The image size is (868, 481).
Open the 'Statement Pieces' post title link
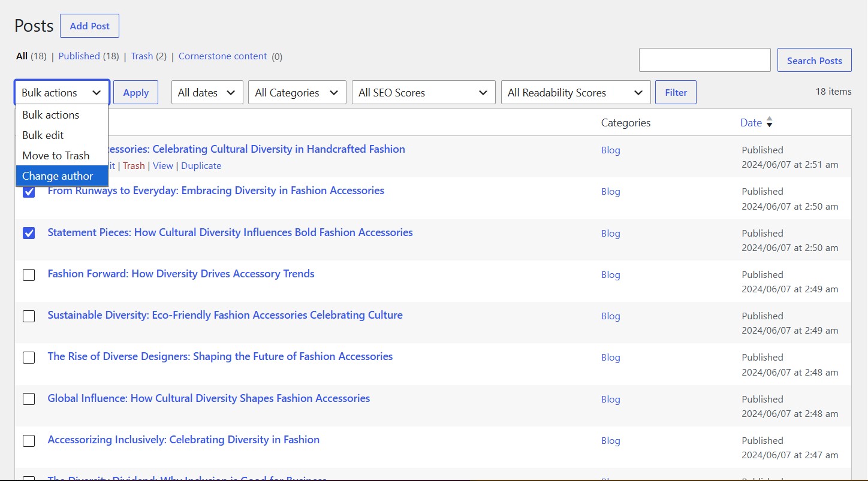pos(230,232)
